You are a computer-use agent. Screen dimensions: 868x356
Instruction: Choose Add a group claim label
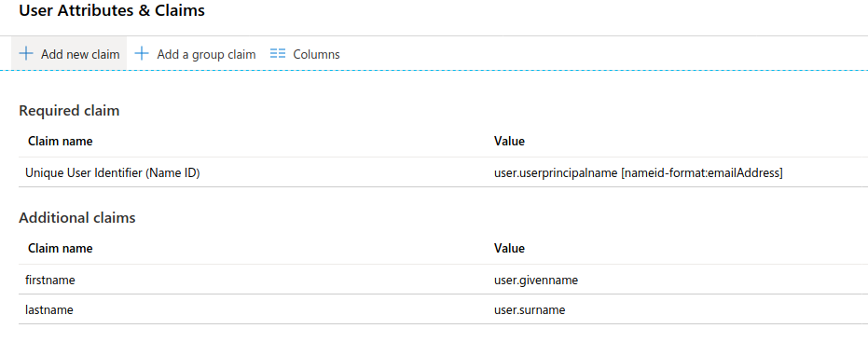[206, 54]
